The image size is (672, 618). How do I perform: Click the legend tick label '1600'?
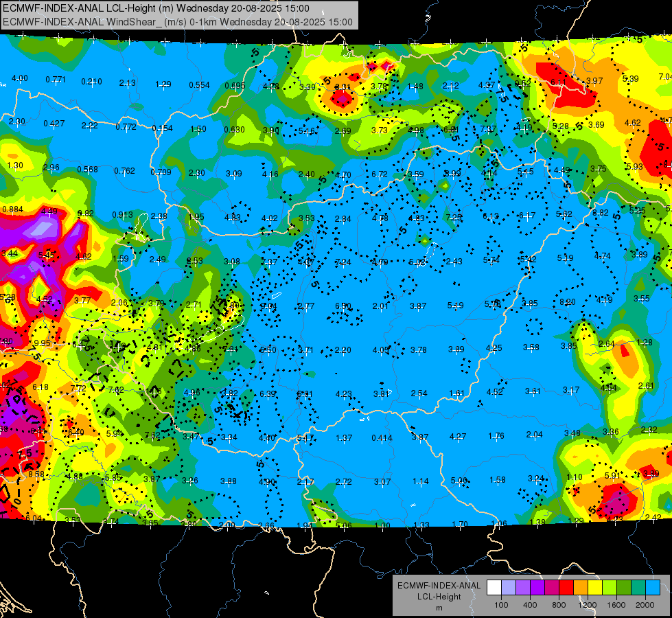tap(616, 605)
